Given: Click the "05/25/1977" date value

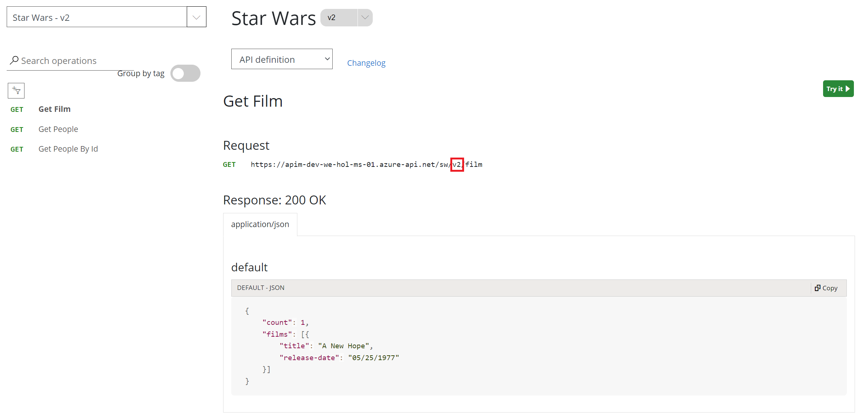Looking at the screenshot, I should tap(373, 358).
